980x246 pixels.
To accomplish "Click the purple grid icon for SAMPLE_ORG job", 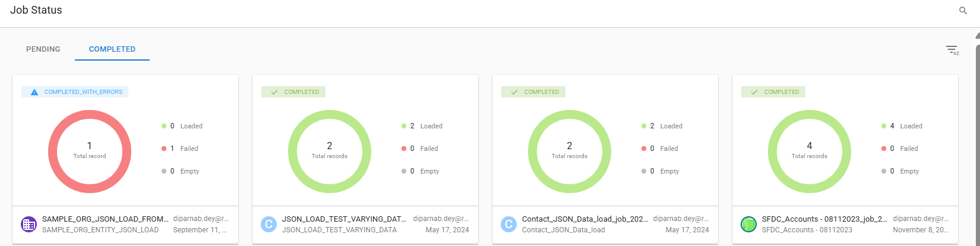I will click(x=29, y=224).
